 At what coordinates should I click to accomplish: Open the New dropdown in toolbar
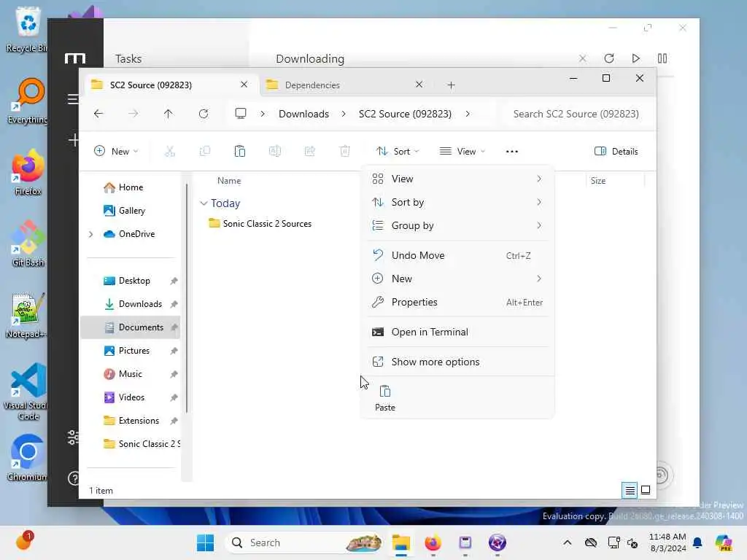116,152
